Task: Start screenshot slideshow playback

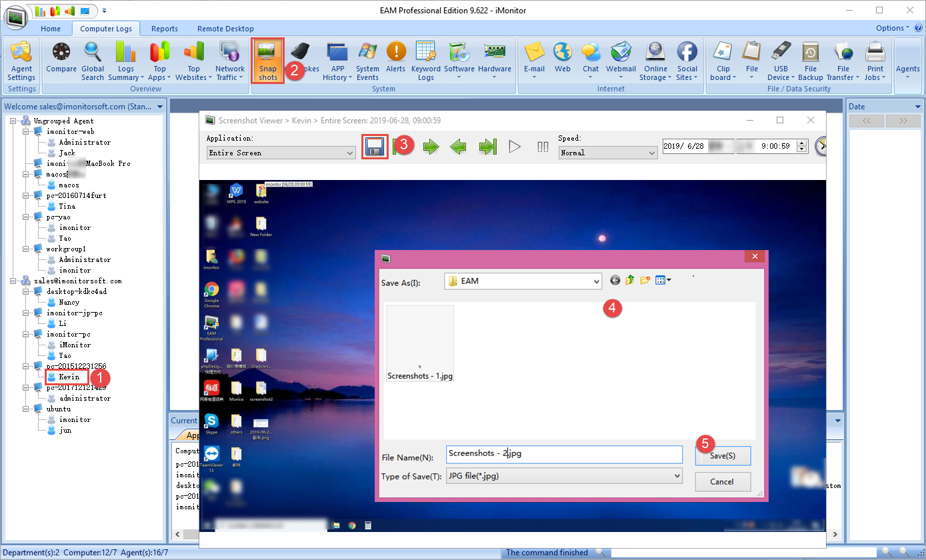Action: click(x=515, y=147)
